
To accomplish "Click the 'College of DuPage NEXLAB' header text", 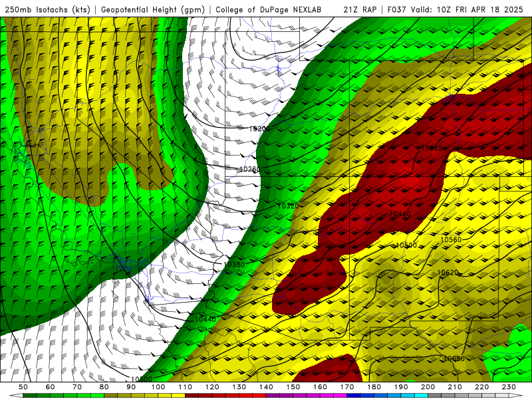I will pos(269,9).
